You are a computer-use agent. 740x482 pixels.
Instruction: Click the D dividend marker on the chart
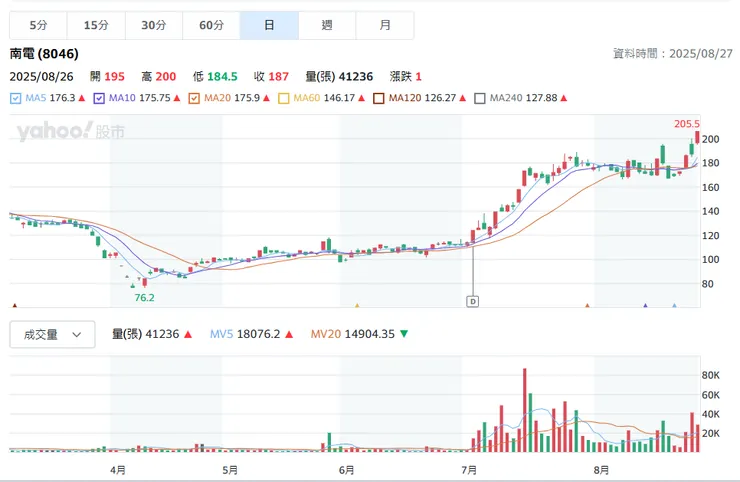point(473,300)
